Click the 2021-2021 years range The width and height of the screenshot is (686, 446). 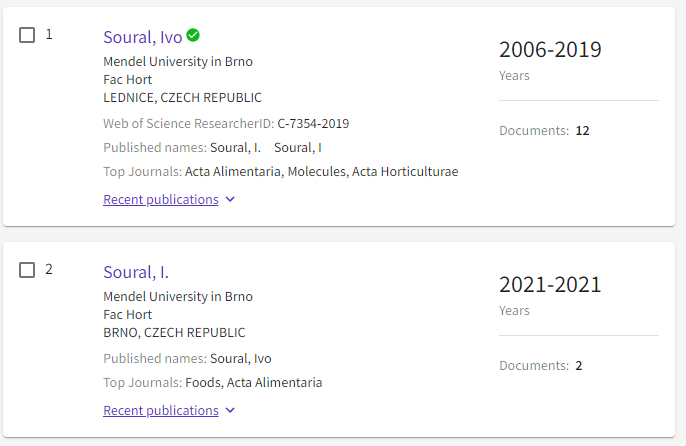click(550, 284)
